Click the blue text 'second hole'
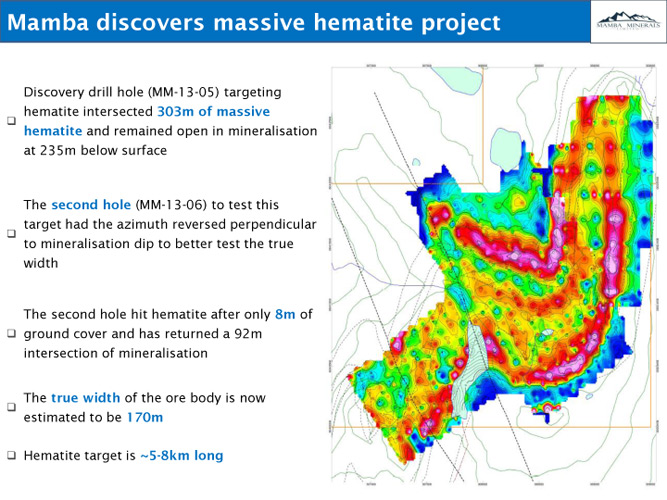Viewport: 667px width, 500px height. click(91, 205)
